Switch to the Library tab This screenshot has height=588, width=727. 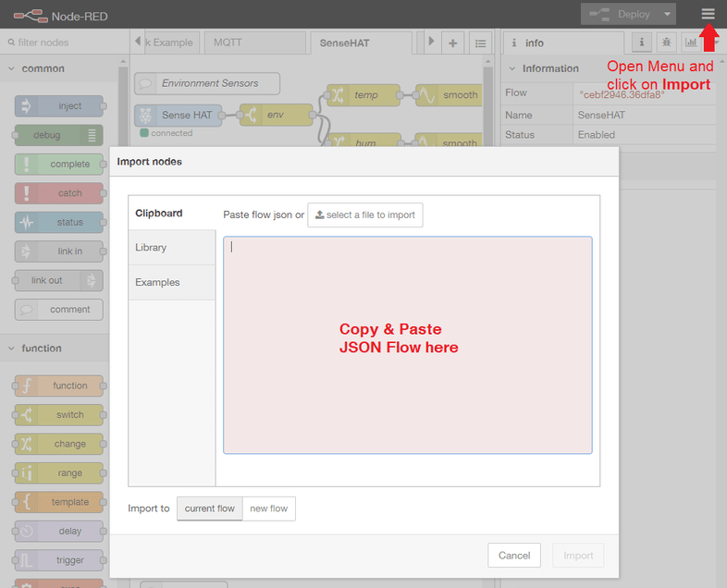151,248
